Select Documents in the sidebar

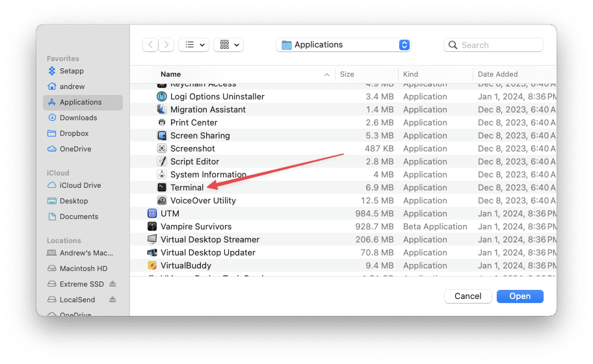[83, 216]
